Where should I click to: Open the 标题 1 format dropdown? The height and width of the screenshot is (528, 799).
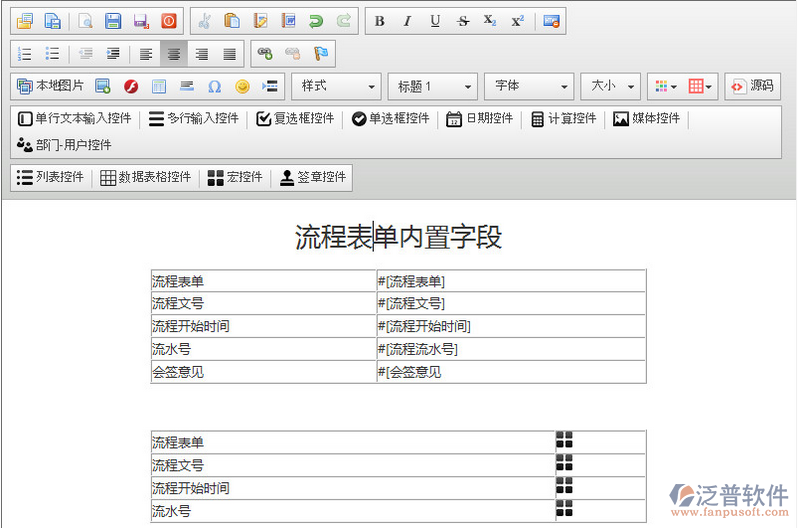coord(432,87)
